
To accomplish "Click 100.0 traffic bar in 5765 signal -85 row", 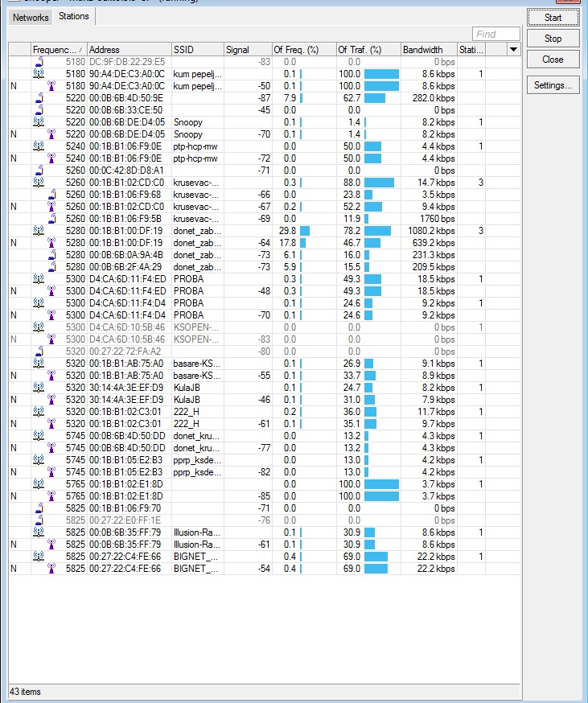I will coord(381,496).
